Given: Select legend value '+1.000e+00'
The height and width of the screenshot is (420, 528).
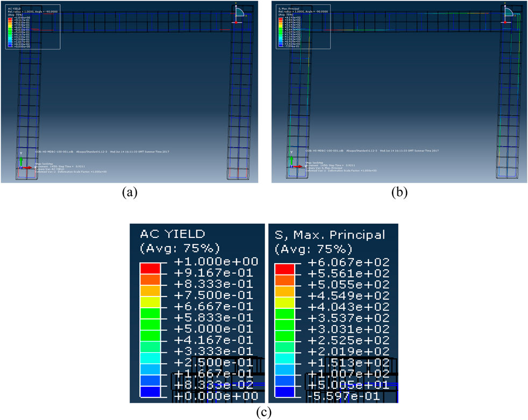Looking at the screenshot, I should point(216,262).
